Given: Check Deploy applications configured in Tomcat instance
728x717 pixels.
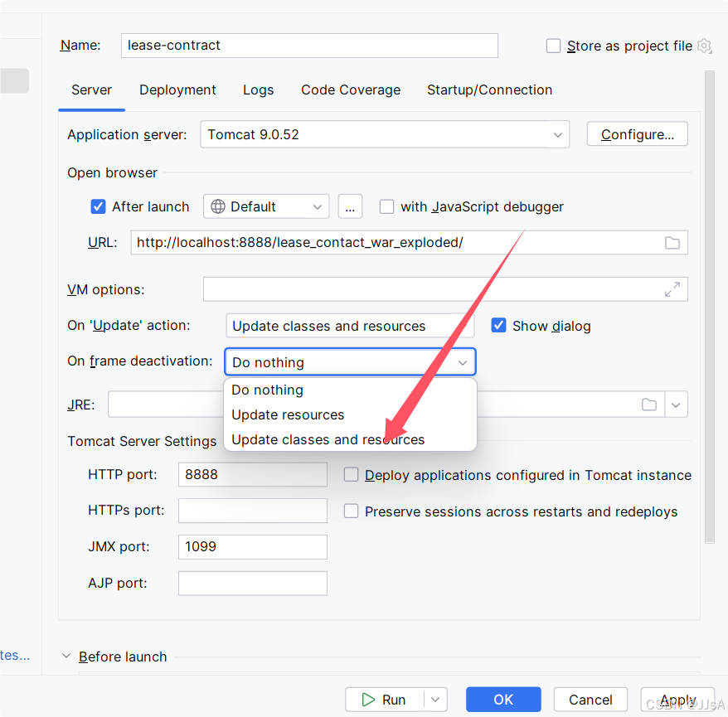Looking at the screenshot, I should coord(351,475).
